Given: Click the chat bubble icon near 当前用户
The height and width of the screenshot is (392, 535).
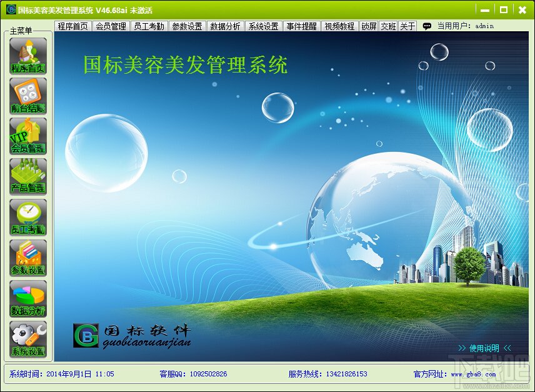Looking at the screenshot, I should coord(427,26).
